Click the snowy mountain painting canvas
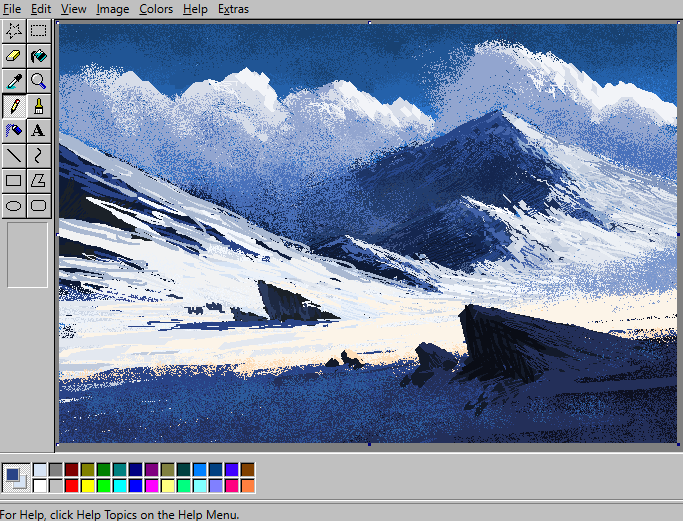 coord(368,233)
